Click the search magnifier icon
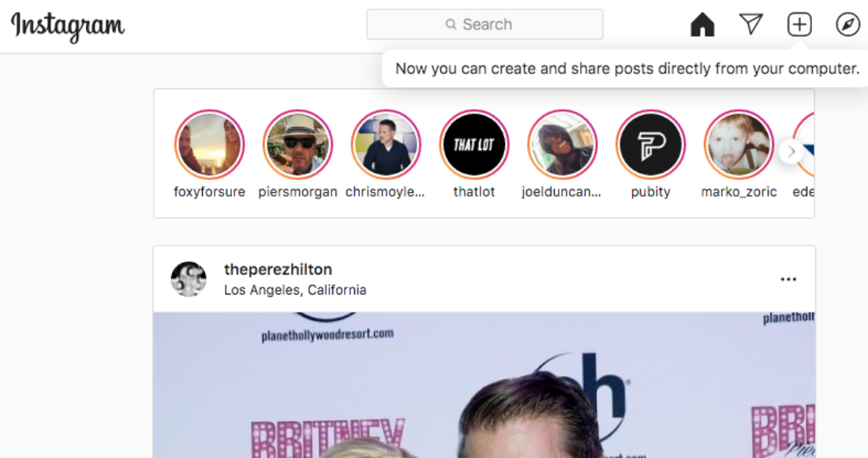 [451, 24]
